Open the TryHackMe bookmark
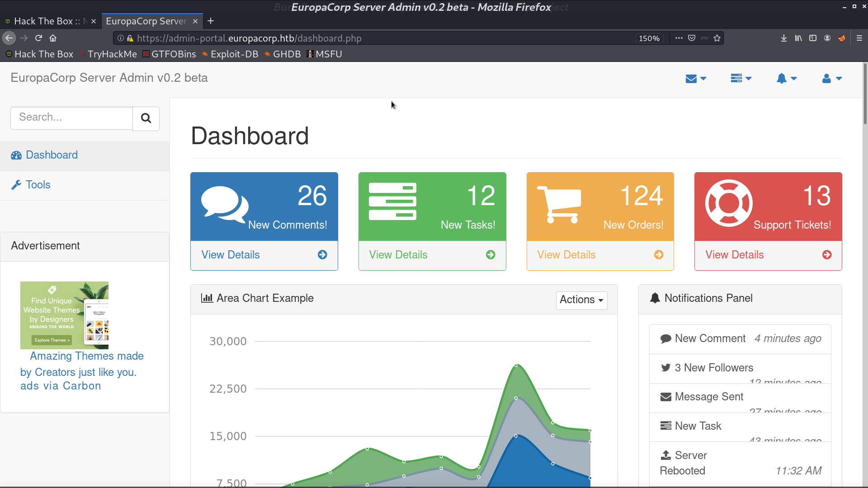This screenshot has width=868, height=488. [108, 54]
